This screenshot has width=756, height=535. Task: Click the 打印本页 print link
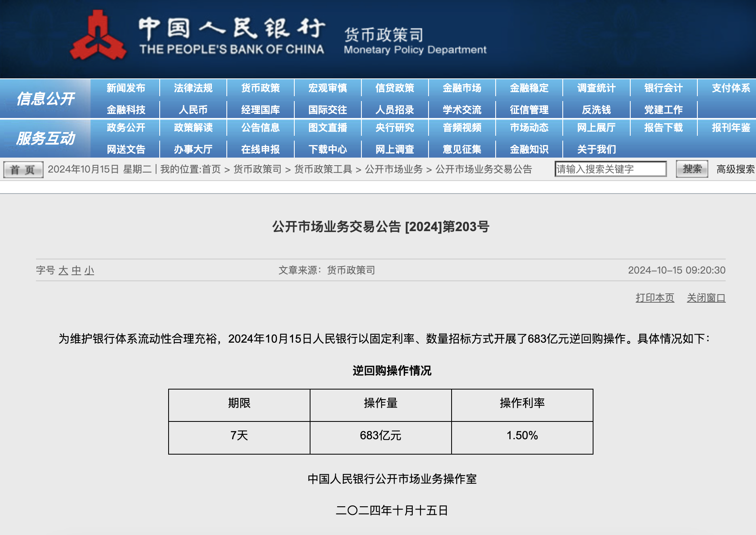(655, 298)
